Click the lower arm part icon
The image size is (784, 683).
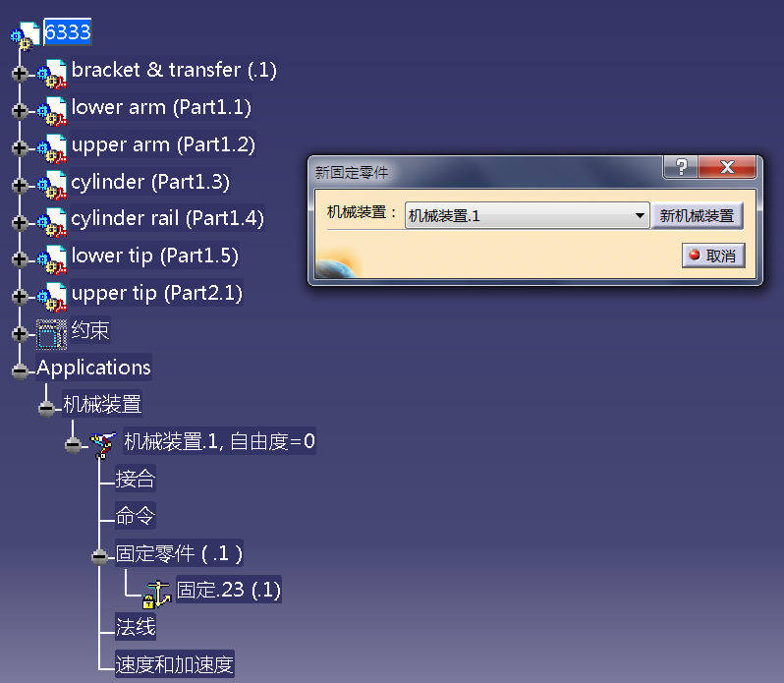coord(52,111)
